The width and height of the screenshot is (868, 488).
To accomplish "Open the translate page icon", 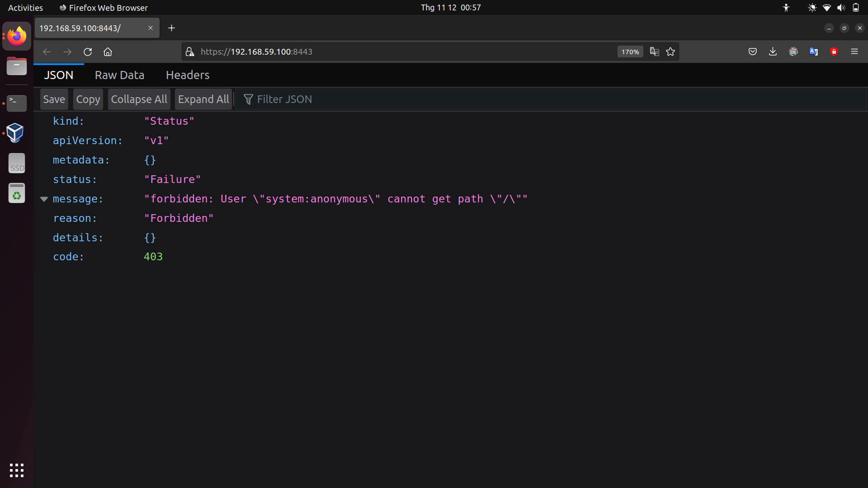I will [654, 52].
